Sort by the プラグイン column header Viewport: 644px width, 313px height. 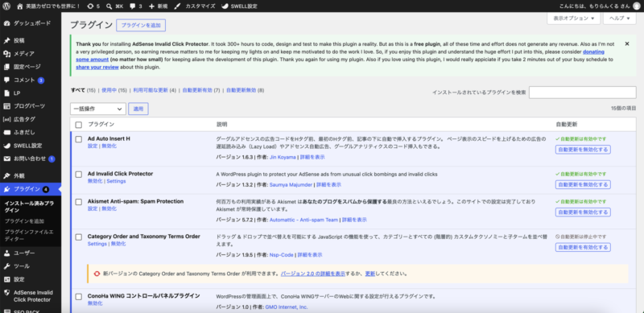coord(101,124)
